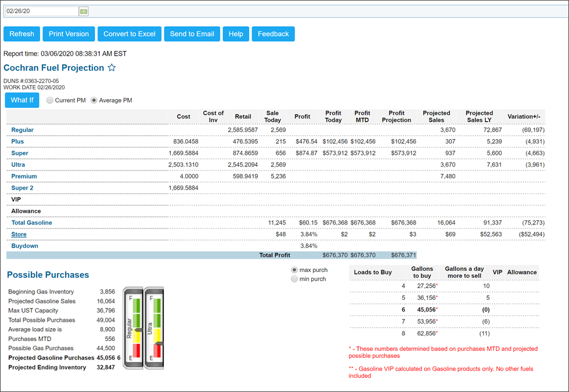The height and width of the screenshot is (392, 569).
Task: Open the Premium fuel link
Action: (x=24, y=176)
